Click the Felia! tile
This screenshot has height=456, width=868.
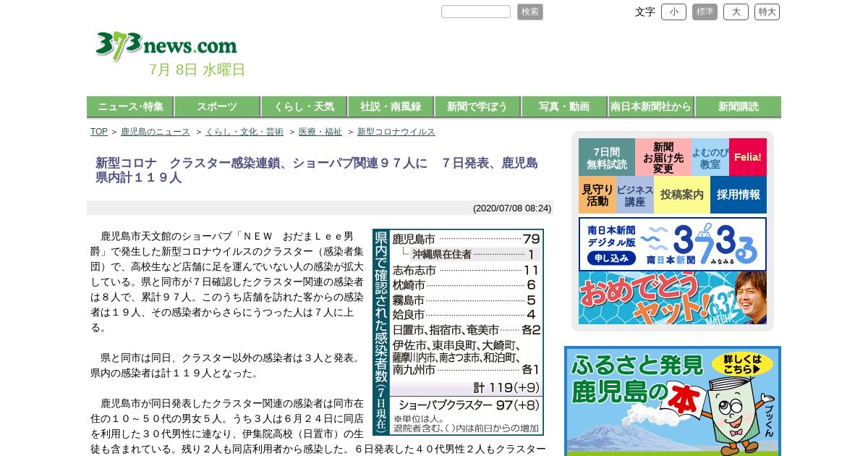tap(748, 157)
